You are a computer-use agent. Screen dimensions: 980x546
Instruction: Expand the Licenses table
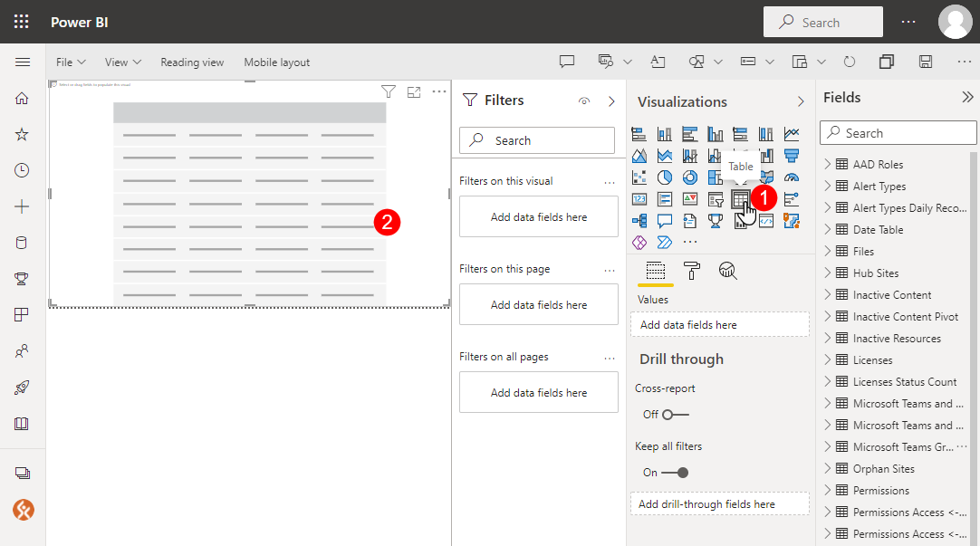click(x=828, y=359)
